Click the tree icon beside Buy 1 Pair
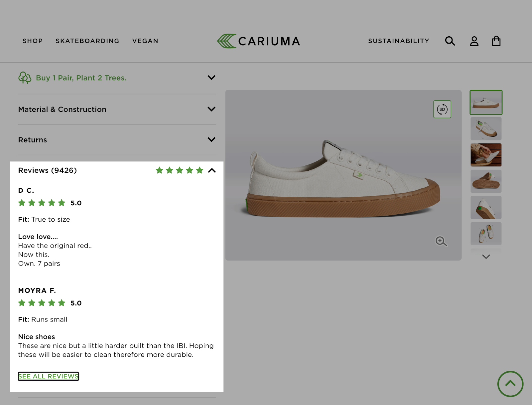Screen dimensions: 532x405 click(x=25, y=78)
